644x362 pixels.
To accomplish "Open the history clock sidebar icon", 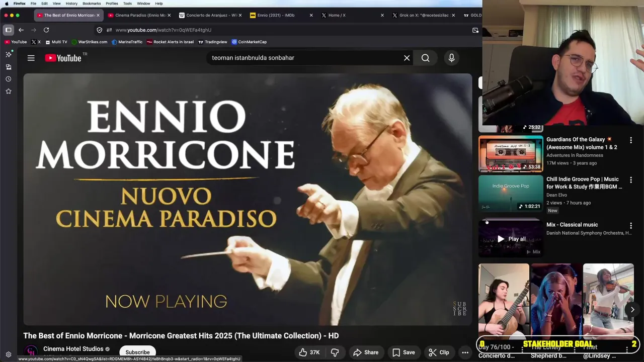I will click(x=9, y=79).
